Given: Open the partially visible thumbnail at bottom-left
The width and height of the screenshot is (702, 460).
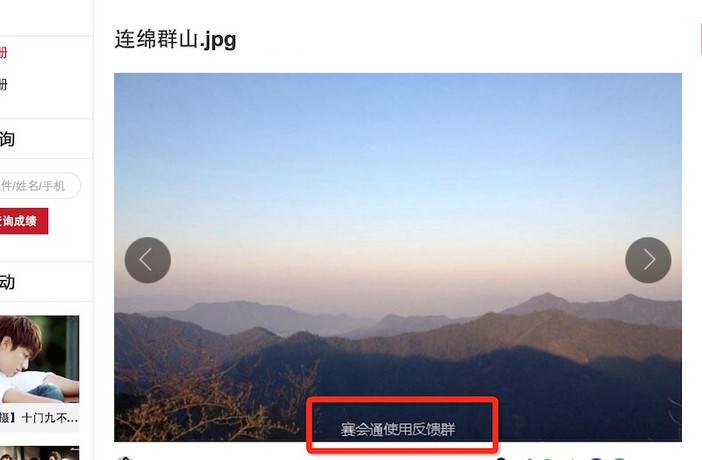Looking at the screenshot, I should click(39, 453).
